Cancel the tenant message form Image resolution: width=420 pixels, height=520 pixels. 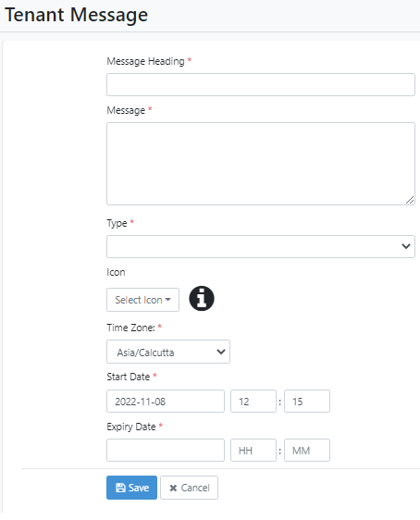pos(190,488)
